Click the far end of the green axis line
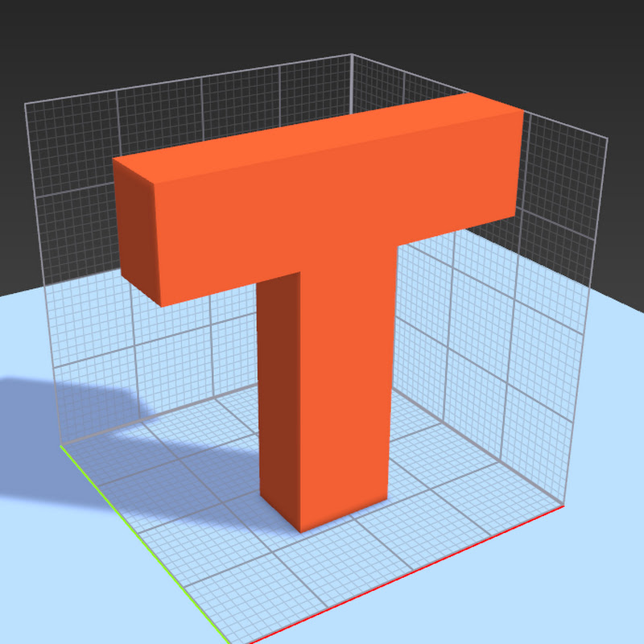 point(62,444)
